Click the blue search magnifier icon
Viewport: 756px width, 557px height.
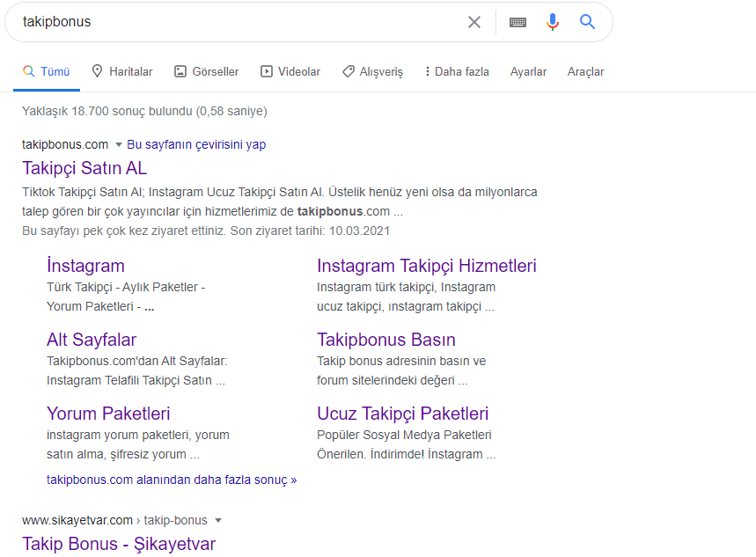tap(587, 22)
